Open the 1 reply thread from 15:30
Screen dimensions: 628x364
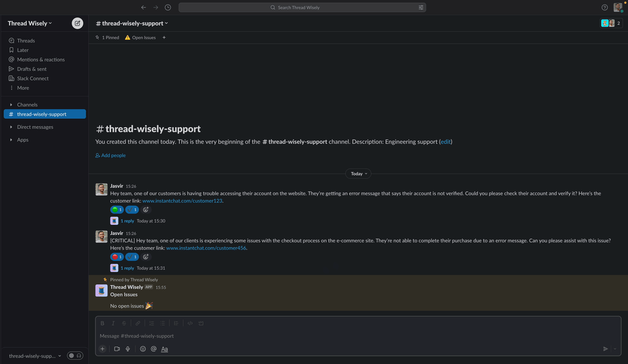[x=128, y=221]
